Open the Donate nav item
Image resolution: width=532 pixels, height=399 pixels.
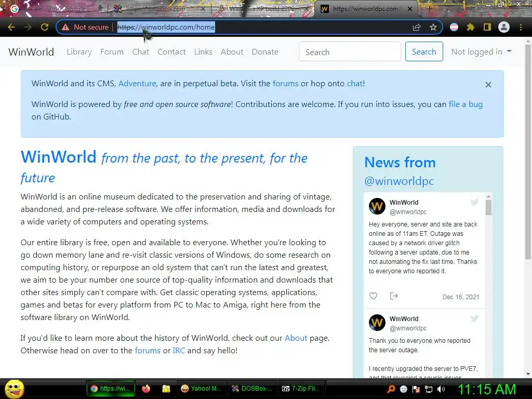[x=265, y=51]
